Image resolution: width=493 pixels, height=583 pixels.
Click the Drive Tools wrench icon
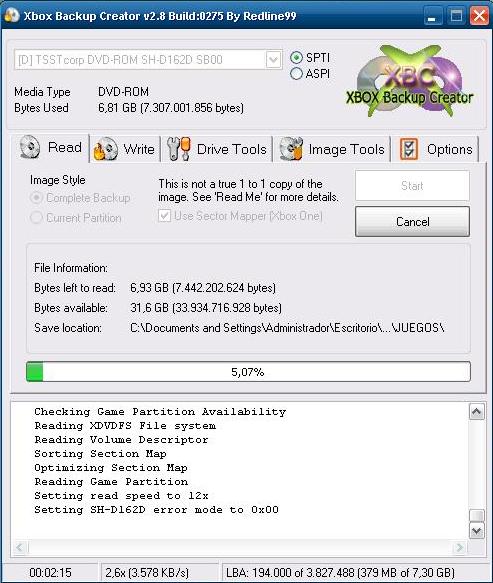click(178, 149)
